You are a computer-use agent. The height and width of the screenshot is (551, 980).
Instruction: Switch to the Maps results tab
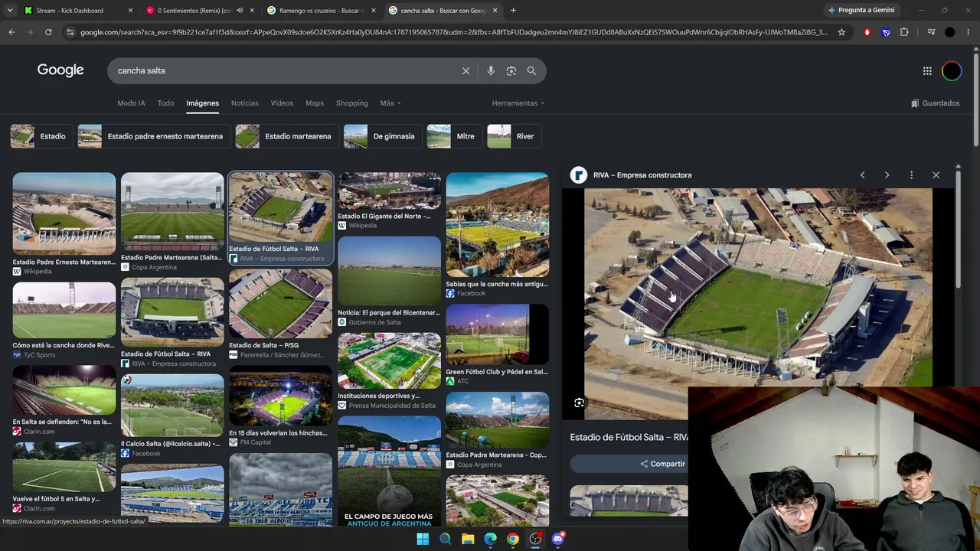click(x=315, y=103)
